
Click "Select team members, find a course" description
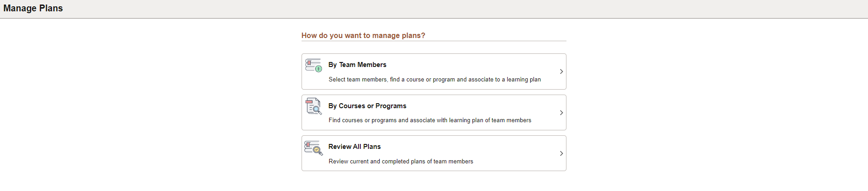coord(434,80)
